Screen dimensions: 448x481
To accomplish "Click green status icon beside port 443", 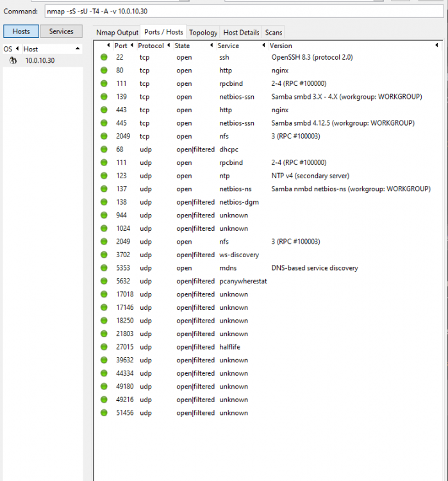I will point(104,110).
